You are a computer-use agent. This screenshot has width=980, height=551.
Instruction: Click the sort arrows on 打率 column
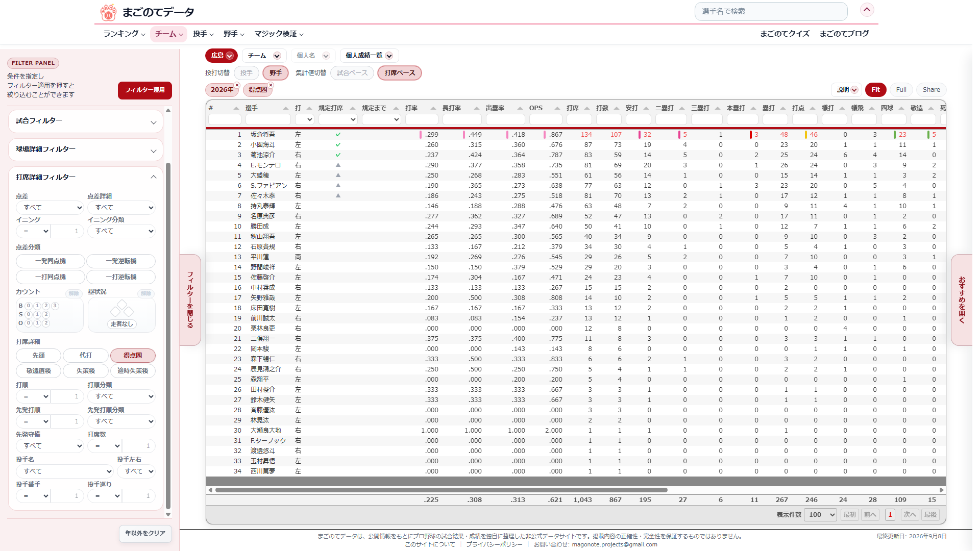433,108
